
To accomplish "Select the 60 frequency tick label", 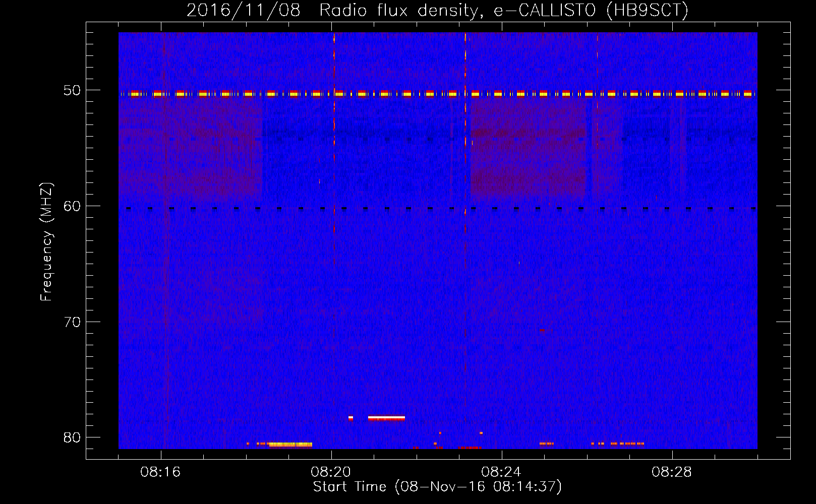I will tap(72, 206).
